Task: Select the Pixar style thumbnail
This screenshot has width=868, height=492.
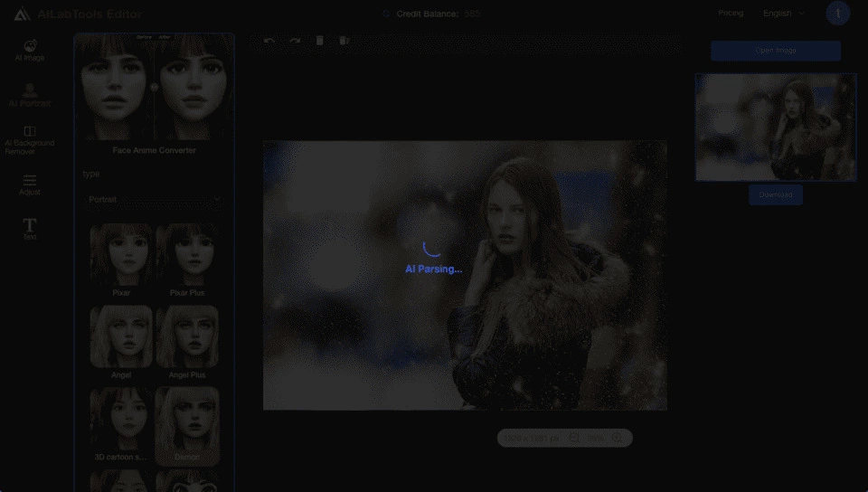Action: point(121,254)
